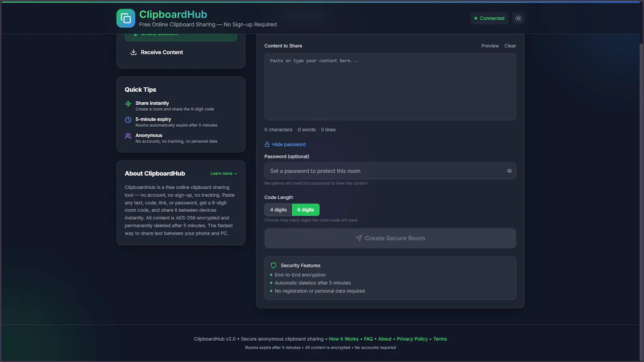Open the Privacy Policy footer link
This screenshot has height=362, width=644.
tap(412, 339)
